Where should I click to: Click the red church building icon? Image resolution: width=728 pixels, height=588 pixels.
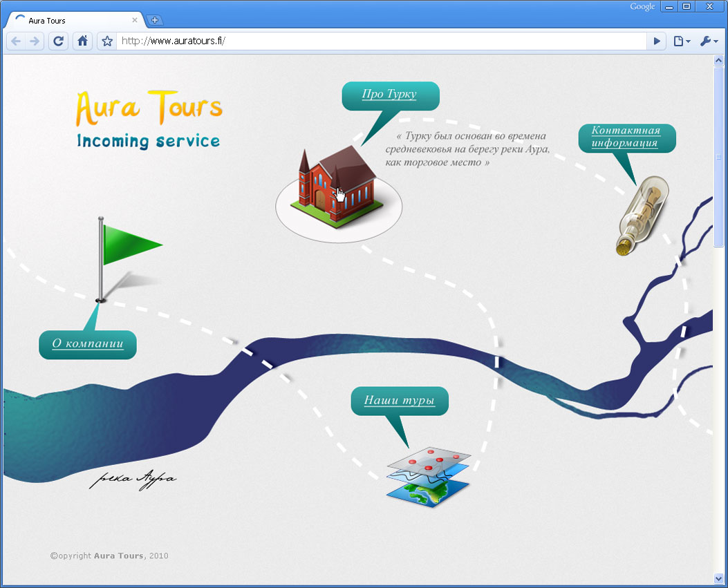[x=337, y=187]
